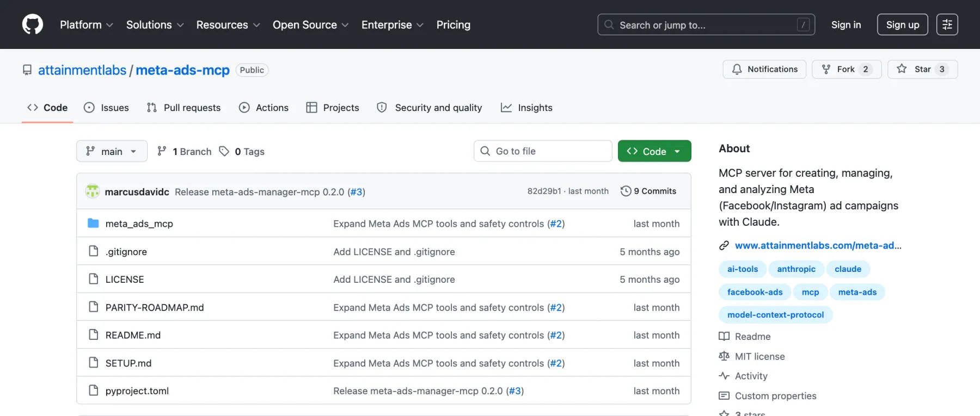
Task: Open the Security and quality tab
Action: (430, 108)
